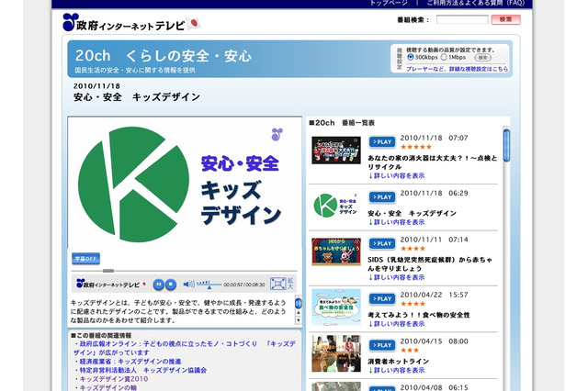The width and height of the screenshot is (588, 391).
Task: Expand details for food safety program
Action: [x=396, y=324]
